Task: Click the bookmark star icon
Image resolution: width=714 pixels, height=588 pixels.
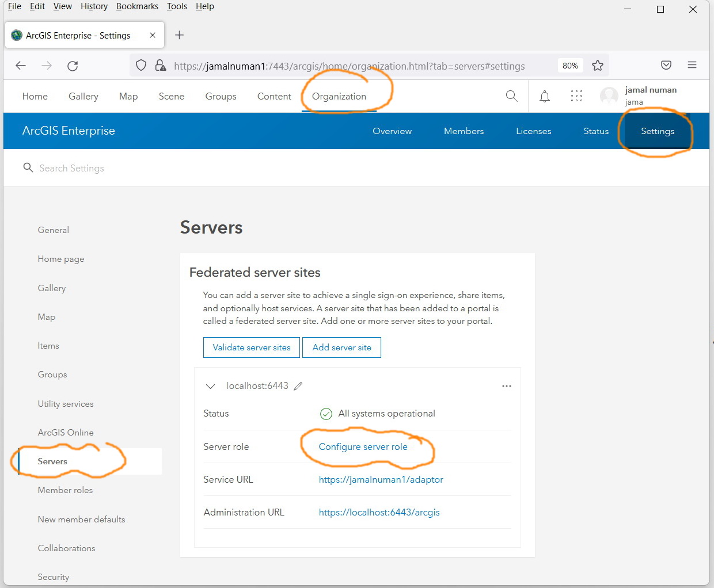Action: tap(598, 65)
